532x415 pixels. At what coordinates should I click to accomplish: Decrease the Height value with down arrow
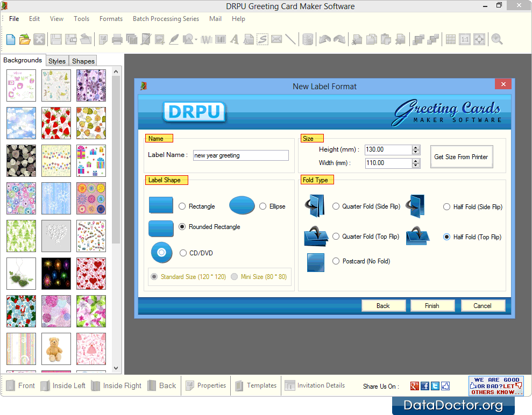point(416,152)
